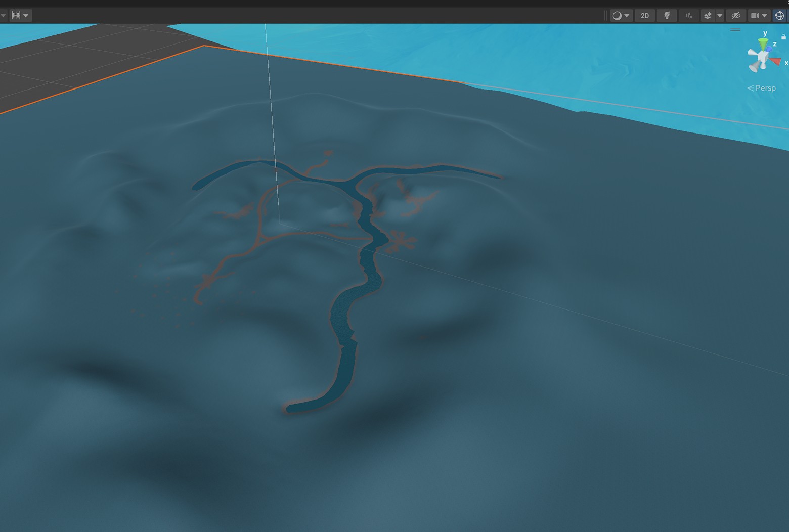Toggle scene effects layers icon
This screenshot has width=789, height=532.
pos(708,15)
